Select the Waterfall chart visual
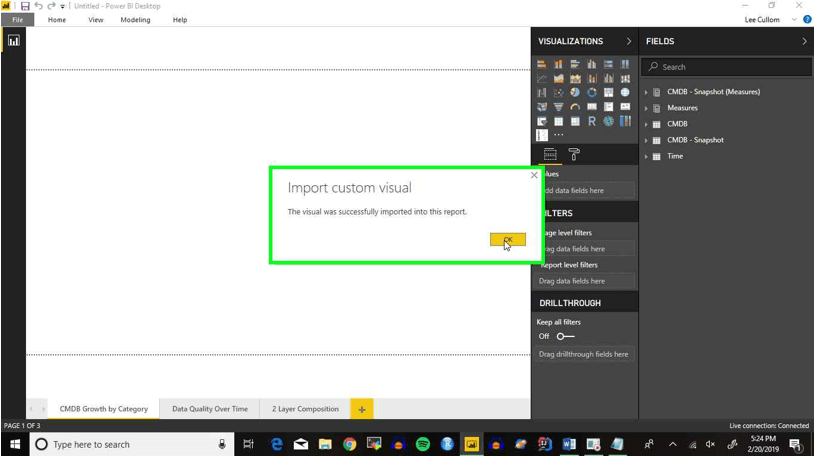Viewport: 816px width, 456px height. click(542, 93)
